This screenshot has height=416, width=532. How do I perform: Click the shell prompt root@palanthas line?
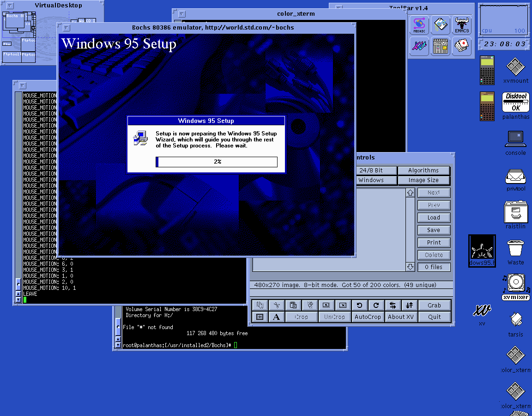(x=180, y=345)
